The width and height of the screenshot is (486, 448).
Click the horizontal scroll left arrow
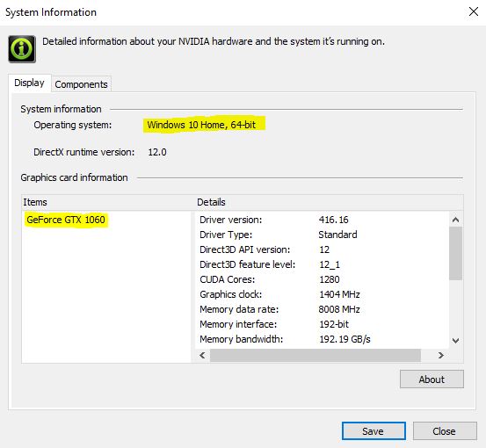coord(202,355)
